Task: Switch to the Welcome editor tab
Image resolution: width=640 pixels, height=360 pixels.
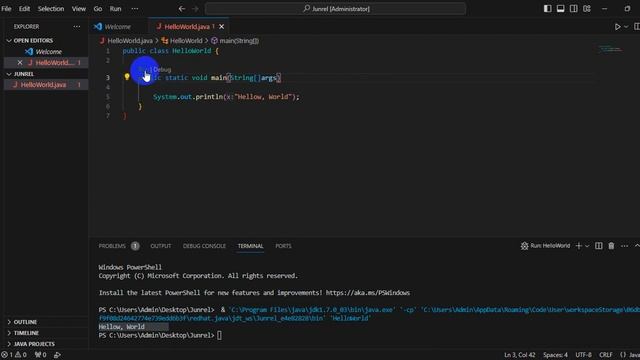Action: pos(118,27)
